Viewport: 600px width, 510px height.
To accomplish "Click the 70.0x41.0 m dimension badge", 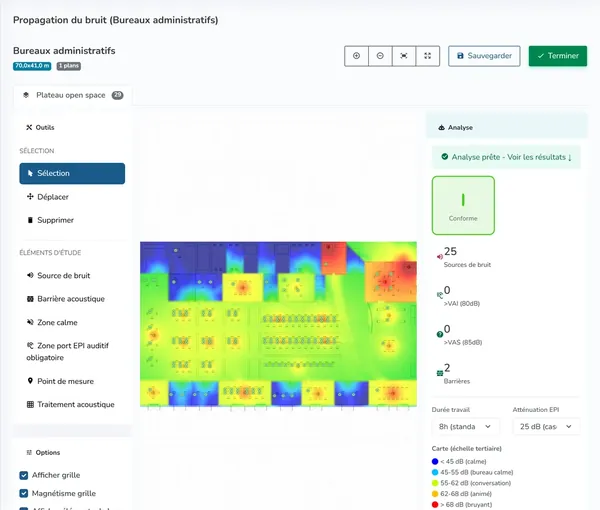I will click(x=32, y=66).
